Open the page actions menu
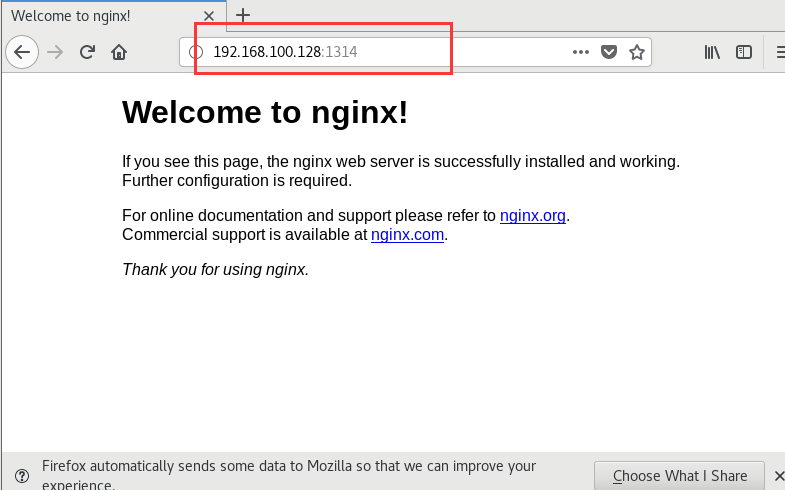The height and width of the screenshot is (490, 785). click(581, 52)
